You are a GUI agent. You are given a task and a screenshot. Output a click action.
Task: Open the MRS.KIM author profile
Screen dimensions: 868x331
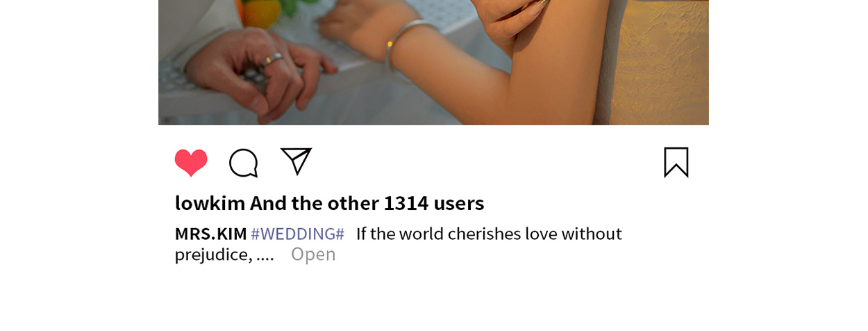(x=210, y=234)
